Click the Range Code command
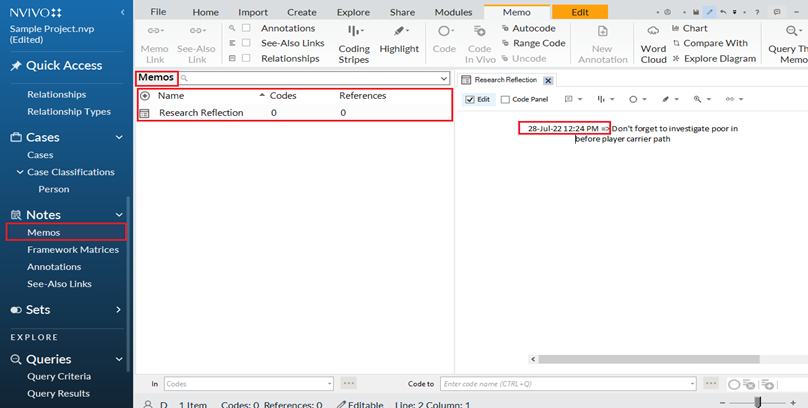Viewport: 808px width, 408px height. tap(533, 43)
